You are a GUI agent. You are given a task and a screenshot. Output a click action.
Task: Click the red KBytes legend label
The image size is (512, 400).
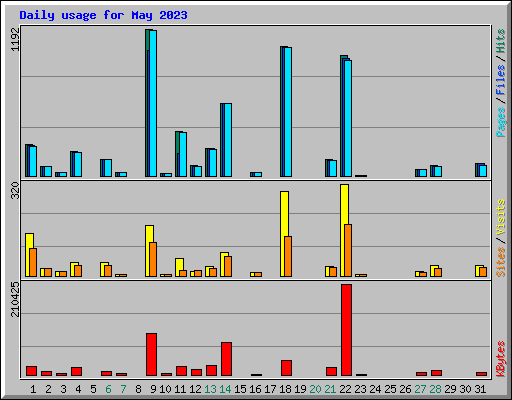tap(501, 359)
